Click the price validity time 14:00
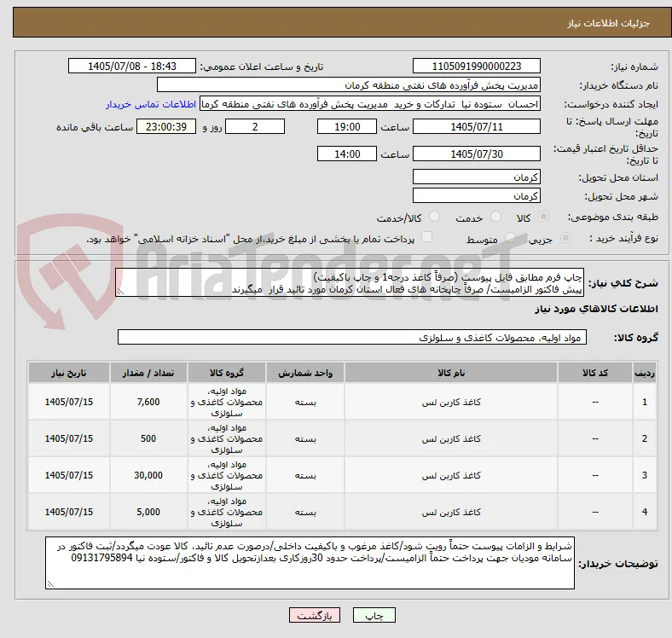672x638 pixels. click(x=347, y=154)
